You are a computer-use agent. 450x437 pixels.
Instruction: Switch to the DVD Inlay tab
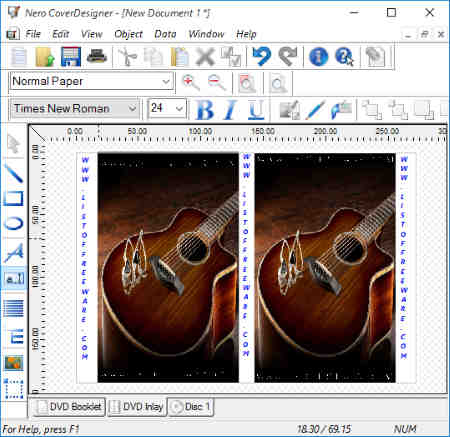pos(137,407)
